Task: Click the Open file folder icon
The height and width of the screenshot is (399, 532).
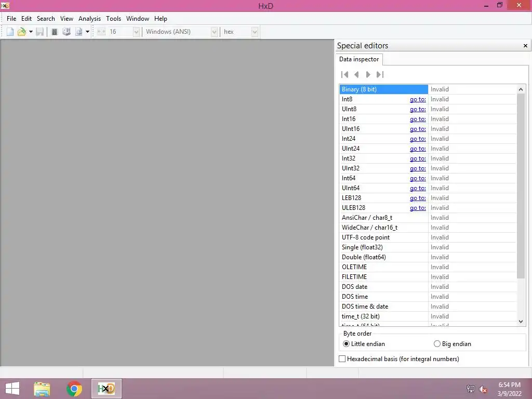Action: [x=22, y=32]
